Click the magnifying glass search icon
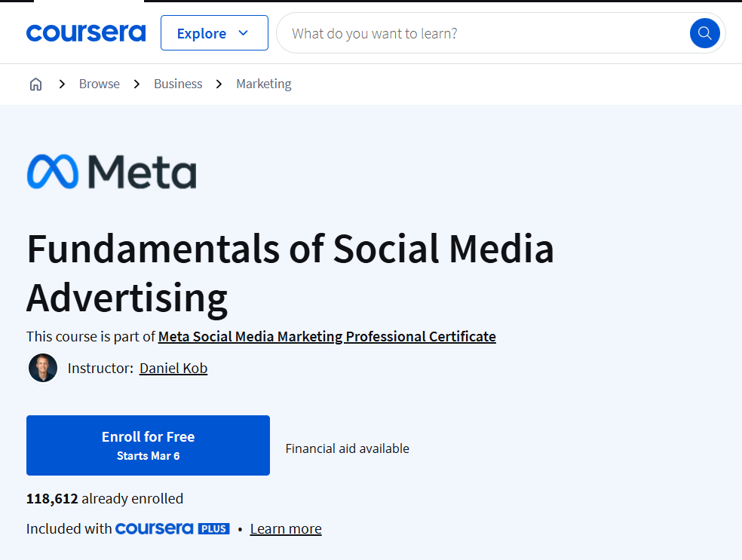The image size is (742, 560). tap(704, 33)
